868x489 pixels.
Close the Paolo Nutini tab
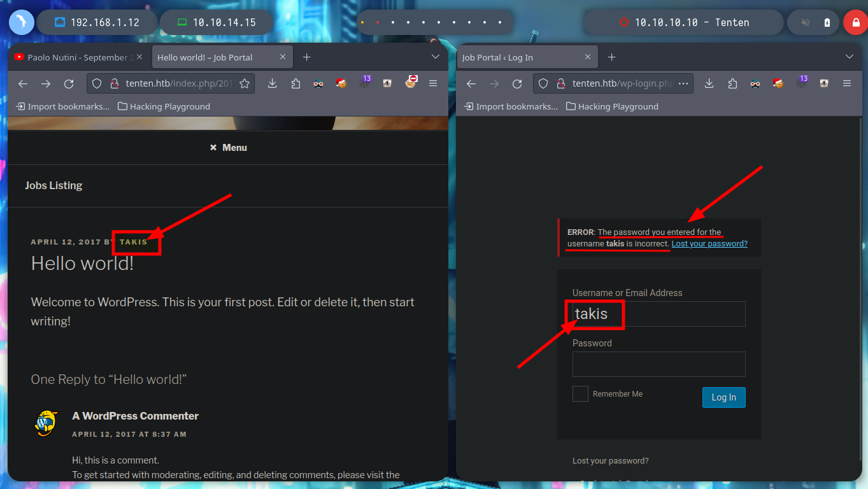[140, 57]
